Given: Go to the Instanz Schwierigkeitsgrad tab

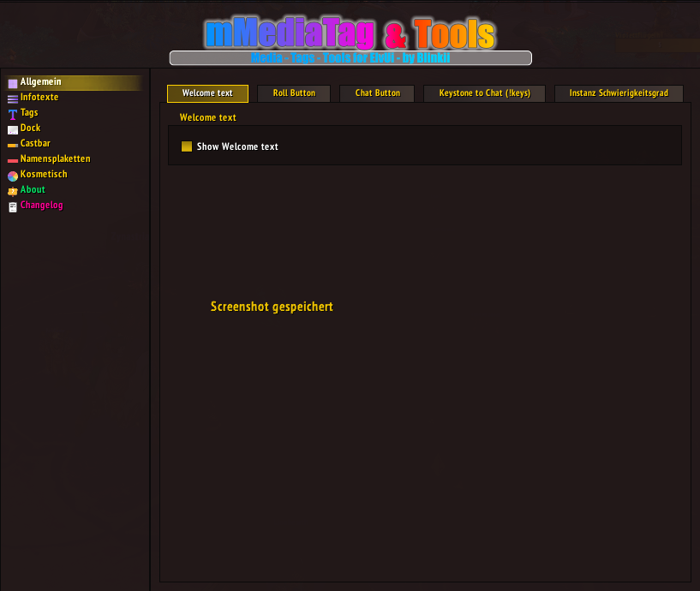Looking at the screenshot, I should [x=619, y=93].
